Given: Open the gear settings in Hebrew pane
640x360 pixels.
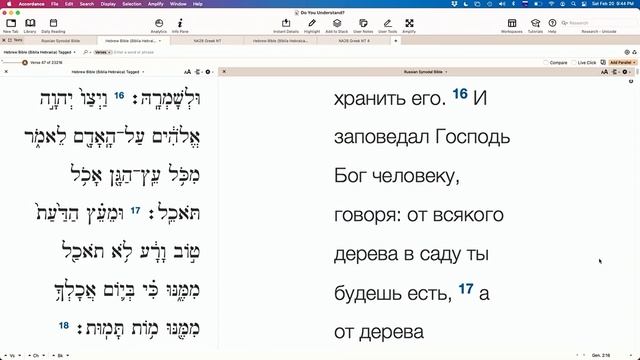Looking at the screenshot, I should [208, 72].
